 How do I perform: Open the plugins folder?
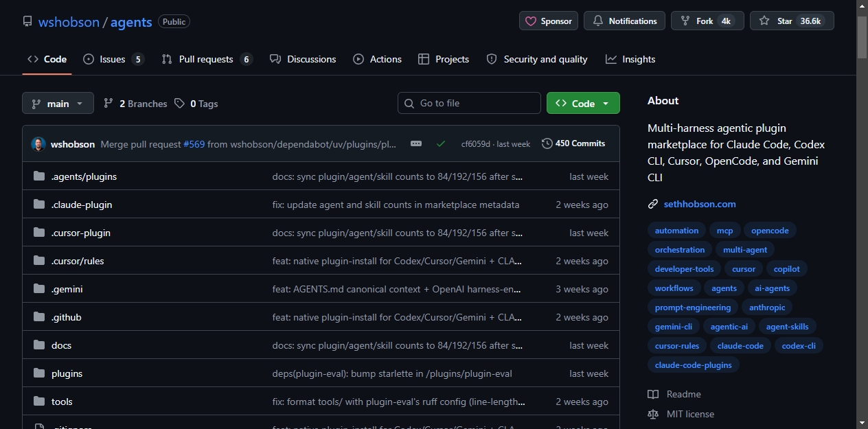click(67, 373)
